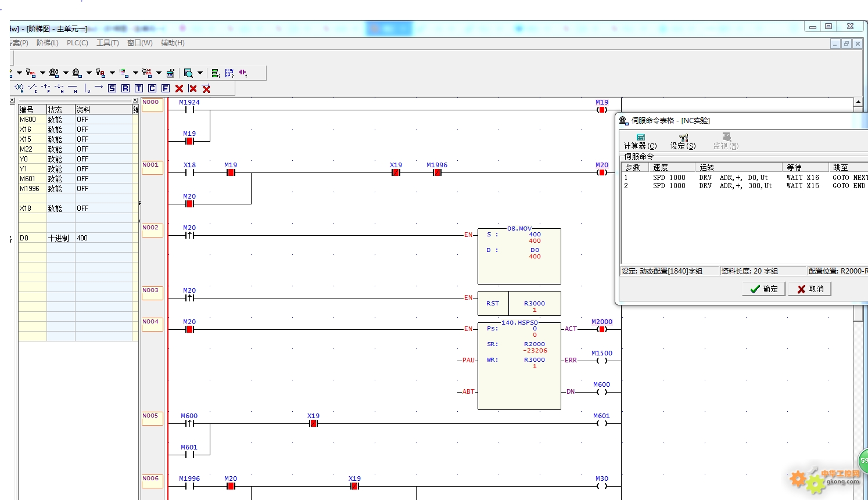Select the rising edge contact P tool
The width and height of the screenshot is (868, 500).
46,88
